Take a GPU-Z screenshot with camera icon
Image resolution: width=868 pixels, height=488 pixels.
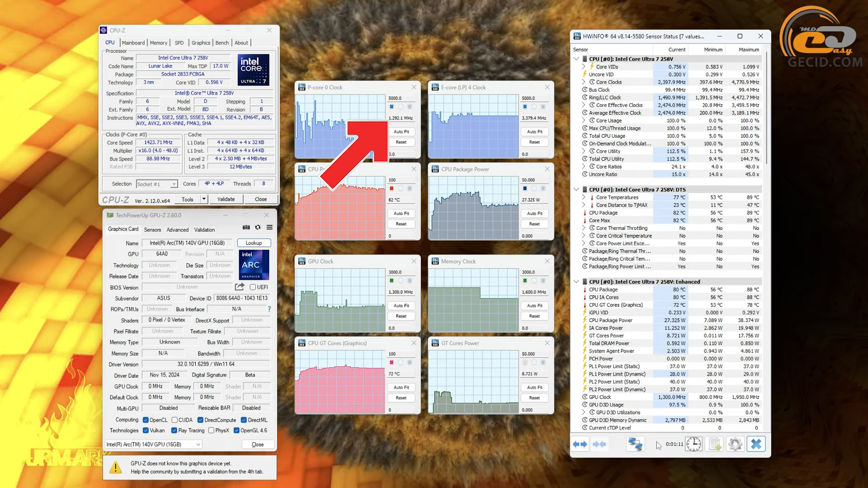pyautogui.click(x=246, y=227)
